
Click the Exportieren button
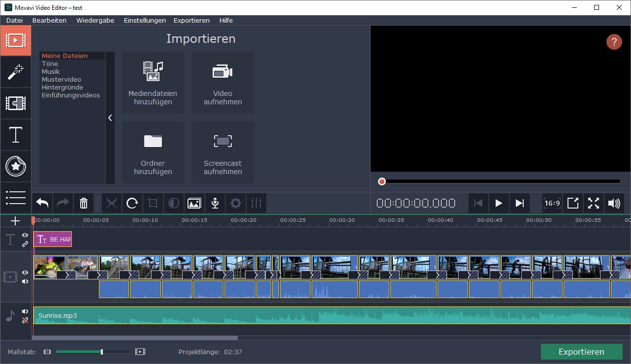(x=581, y=352)
